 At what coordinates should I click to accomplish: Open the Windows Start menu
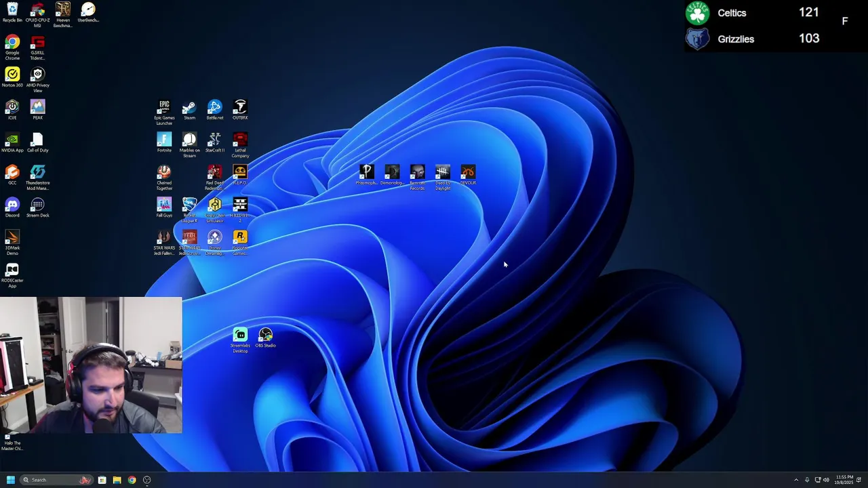click(11, 480)
